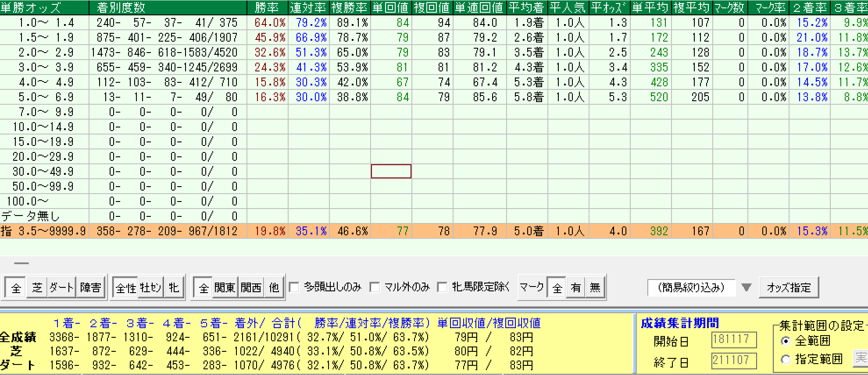Sort by the 単平均 column header

(x=650, y=7)
